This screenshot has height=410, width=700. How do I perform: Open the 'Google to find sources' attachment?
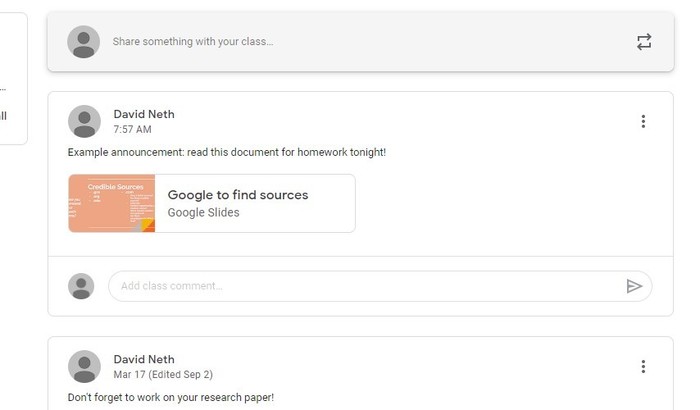coord(238,195)
